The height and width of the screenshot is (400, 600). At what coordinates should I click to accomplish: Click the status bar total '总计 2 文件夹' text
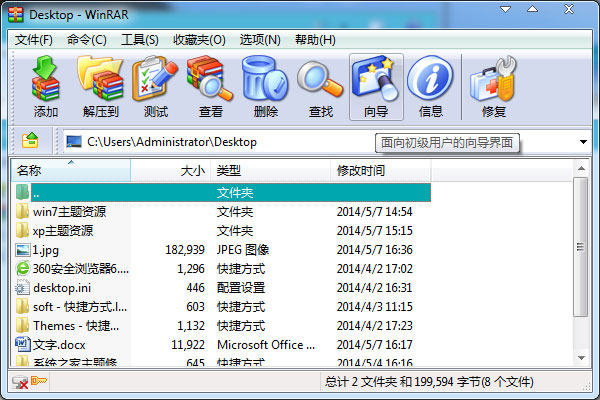(361, 382)
